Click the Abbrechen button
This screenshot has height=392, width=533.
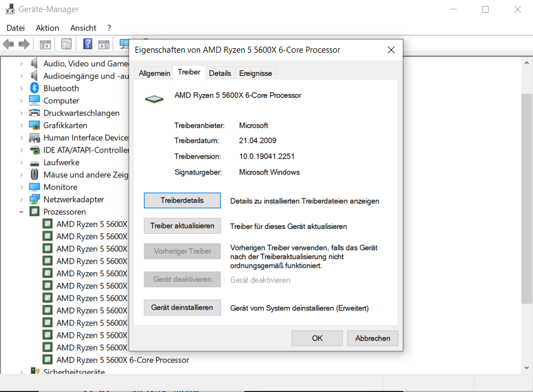click(x=373, y=338)
